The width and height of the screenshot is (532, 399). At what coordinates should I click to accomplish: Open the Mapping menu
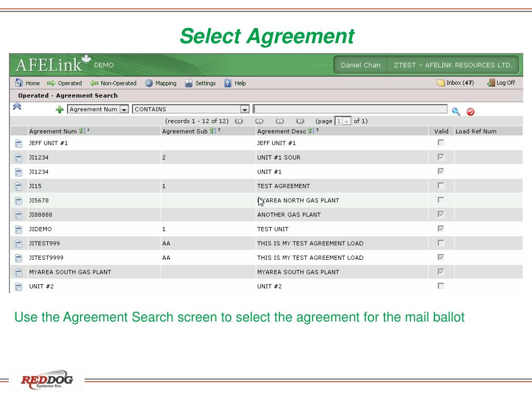point(161,83)
